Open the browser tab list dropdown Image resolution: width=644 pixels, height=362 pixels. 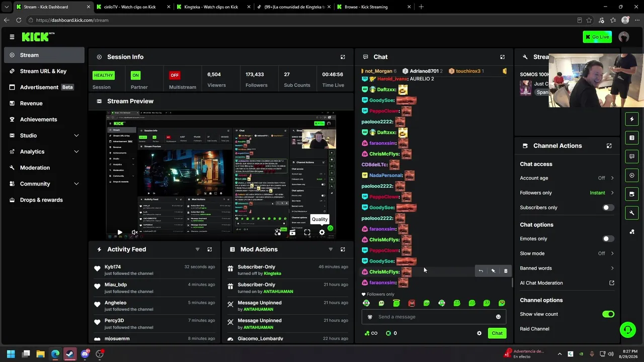6,7
